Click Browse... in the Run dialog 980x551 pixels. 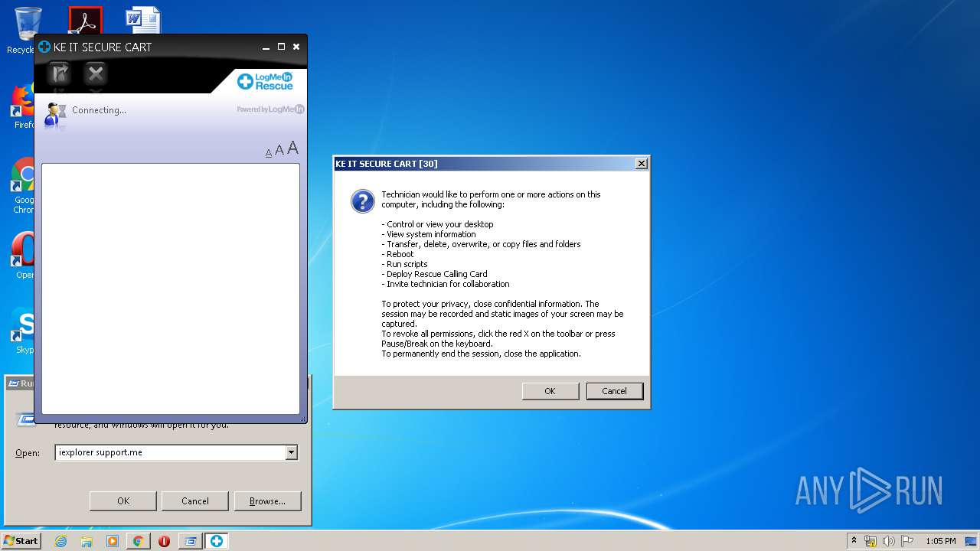coord(267,501)
